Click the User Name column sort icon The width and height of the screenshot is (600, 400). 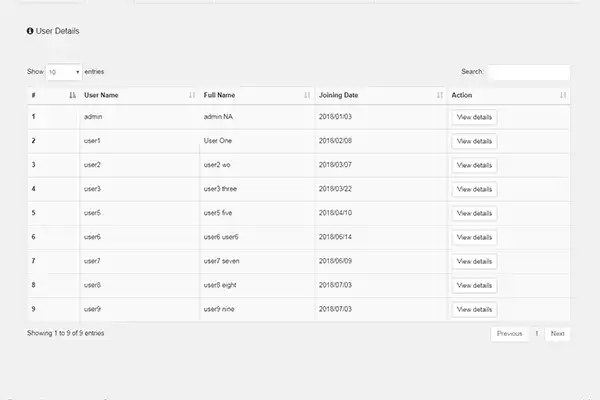click(192, 95)
